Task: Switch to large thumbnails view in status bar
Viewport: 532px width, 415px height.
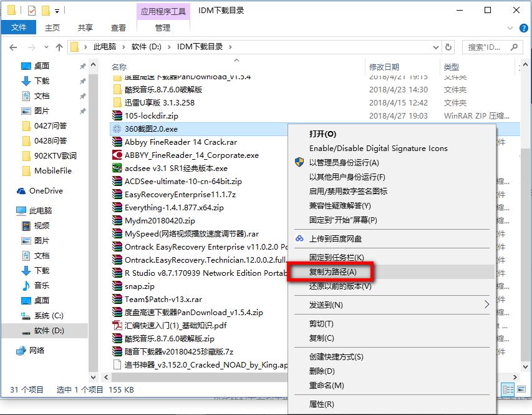Action: point(521,389)
